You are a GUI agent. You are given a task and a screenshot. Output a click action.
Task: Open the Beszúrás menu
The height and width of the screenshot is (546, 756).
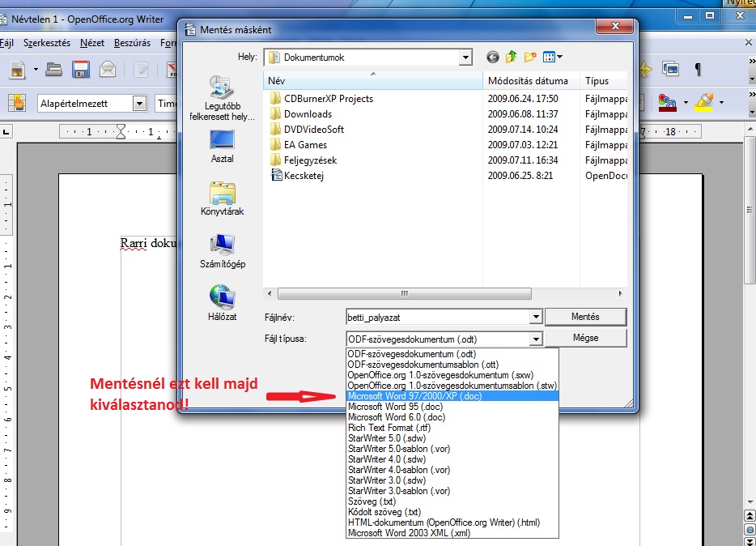pos(132,43)
